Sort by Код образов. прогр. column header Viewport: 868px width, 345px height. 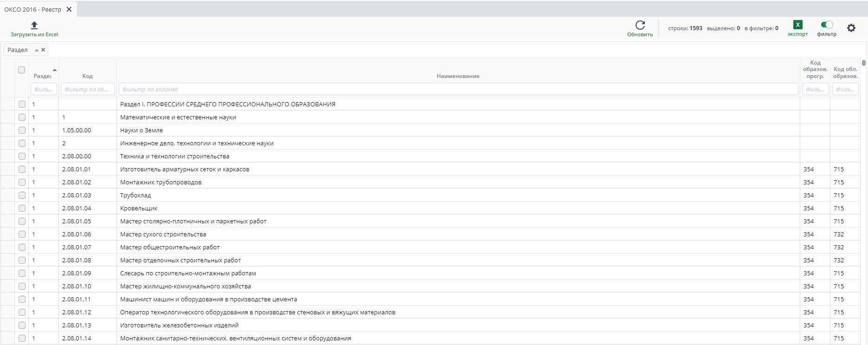pos(815,70)
